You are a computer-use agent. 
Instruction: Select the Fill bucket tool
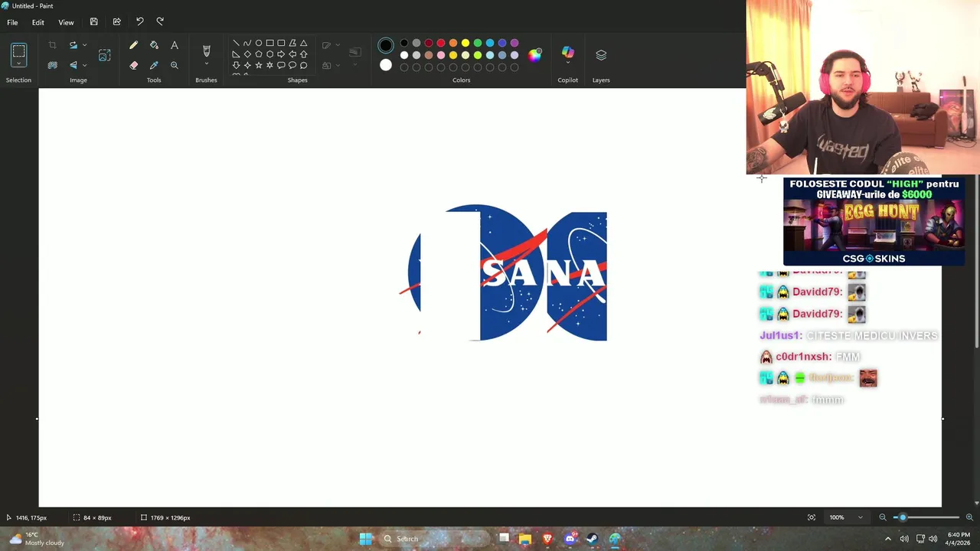pyautogui.click(x=154, y=46)
